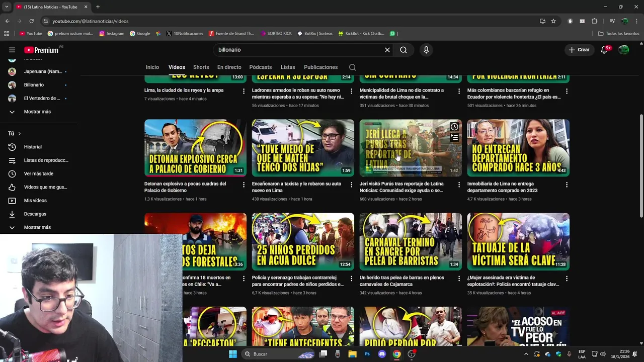
Task: Open the account avatar menu
Action: click(623, 50)
